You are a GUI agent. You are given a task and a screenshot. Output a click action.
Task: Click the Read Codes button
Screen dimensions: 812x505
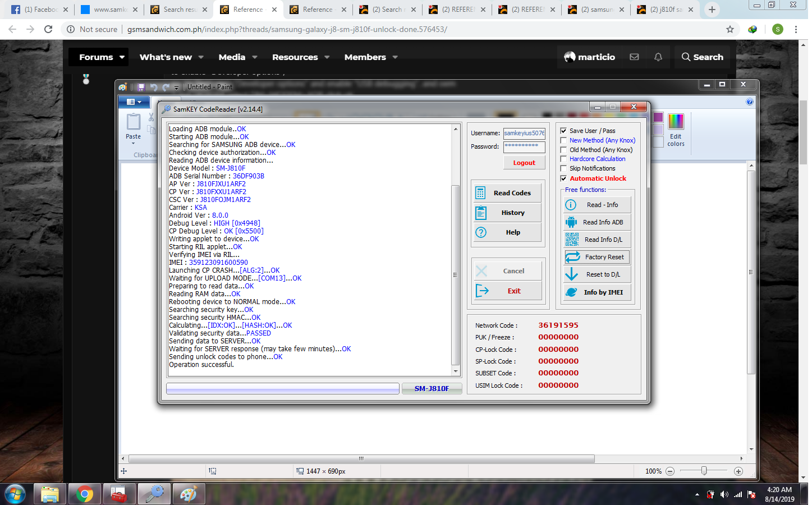[x=507, y=193]
